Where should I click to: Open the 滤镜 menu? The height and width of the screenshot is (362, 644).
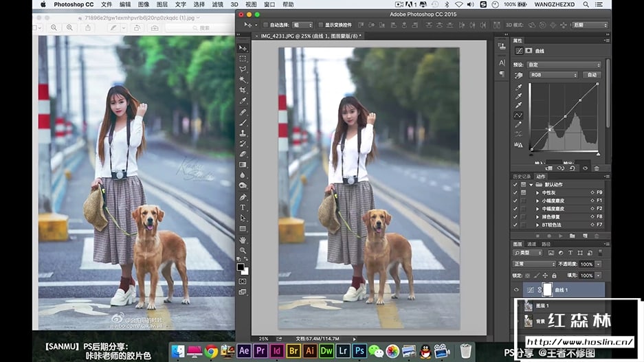(x=218, y=5)
